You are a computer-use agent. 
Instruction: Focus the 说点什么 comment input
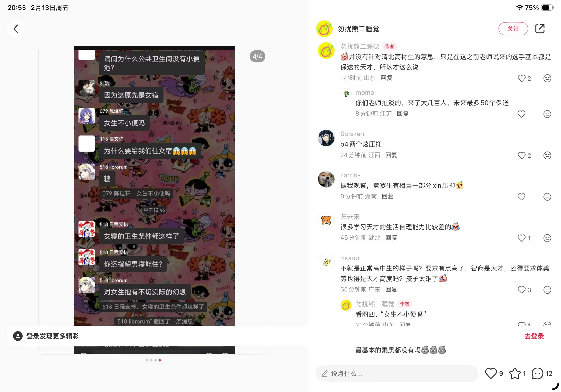397,373
